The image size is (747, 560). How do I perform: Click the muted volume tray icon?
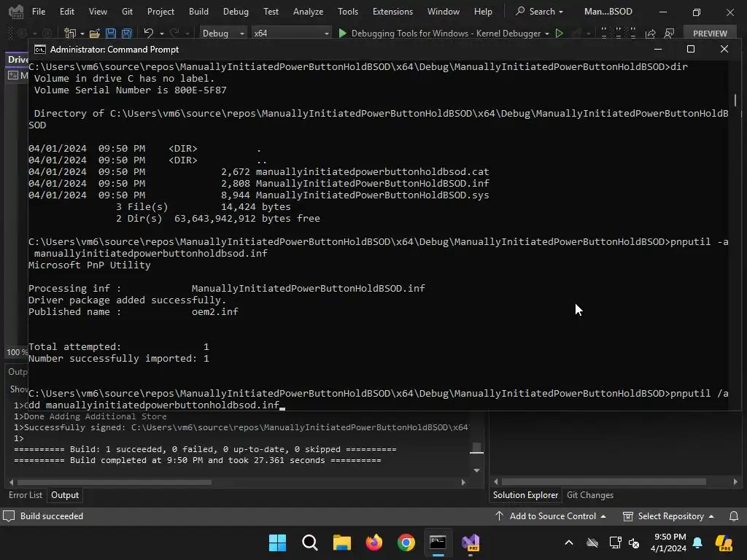[634, 542]
